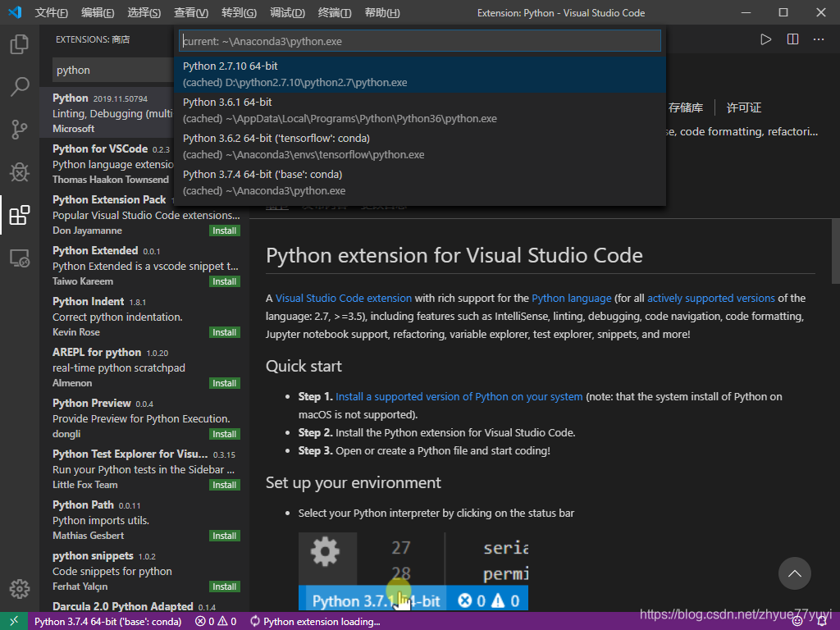Select Darcula 2.0 Python Adapted extension
This screenshot has width=840, height=630.
pyautogui.click(x=144, y=606)
